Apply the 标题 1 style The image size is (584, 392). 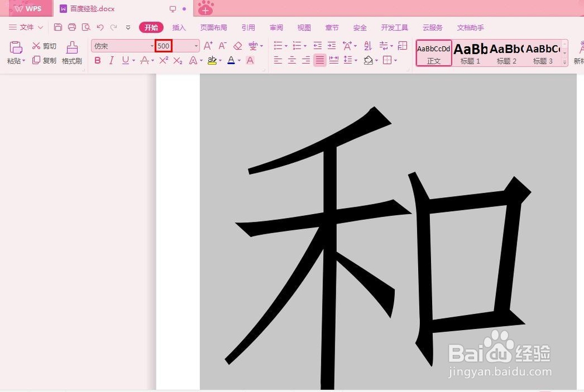(470, 53)
